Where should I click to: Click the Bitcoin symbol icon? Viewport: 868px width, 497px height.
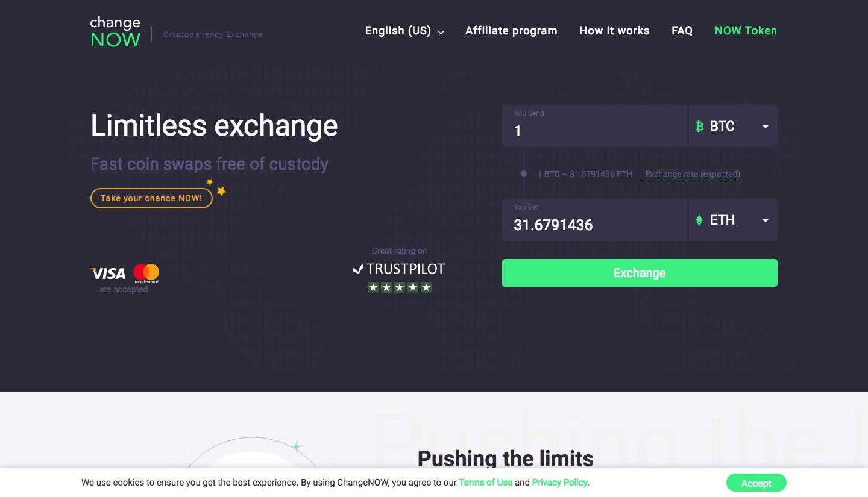pyautogui.click(x=699, y=127)
